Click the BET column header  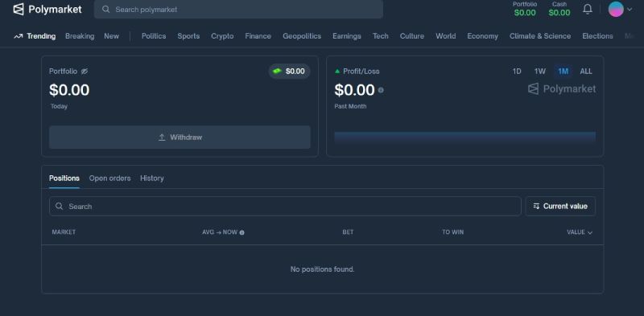348,232
